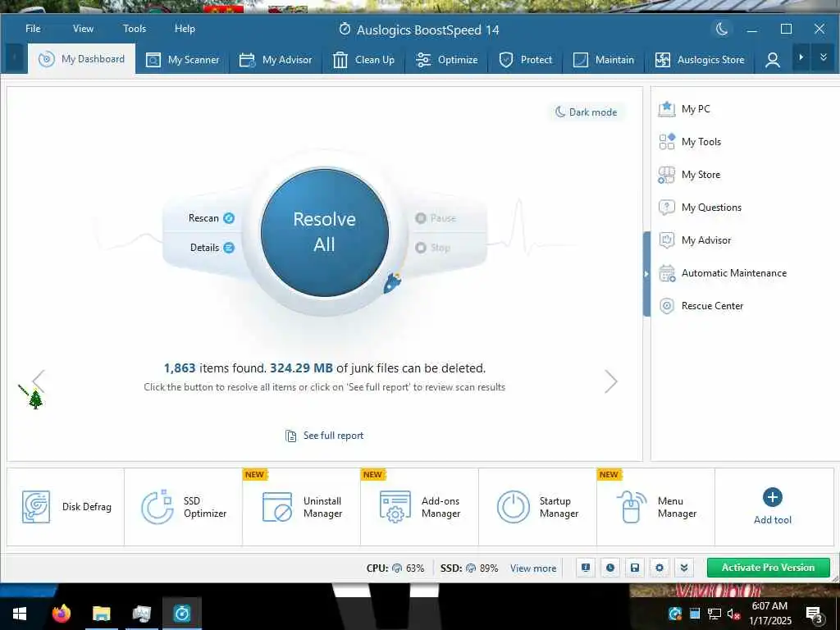Expand the tab overflow double-chevron in the tab bar

coord(824,57)
